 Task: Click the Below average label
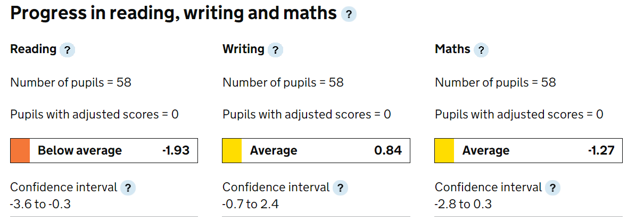click(80, 151)
